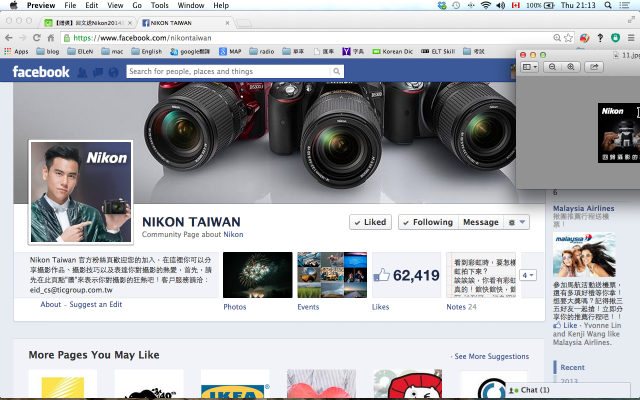Open the Apple menu
This screenshot has height=400, width=640.
click(13, 5)
